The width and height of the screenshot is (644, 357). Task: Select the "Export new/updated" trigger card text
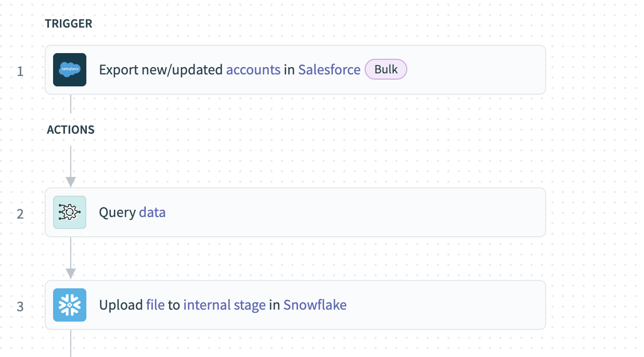coord(161,70)
